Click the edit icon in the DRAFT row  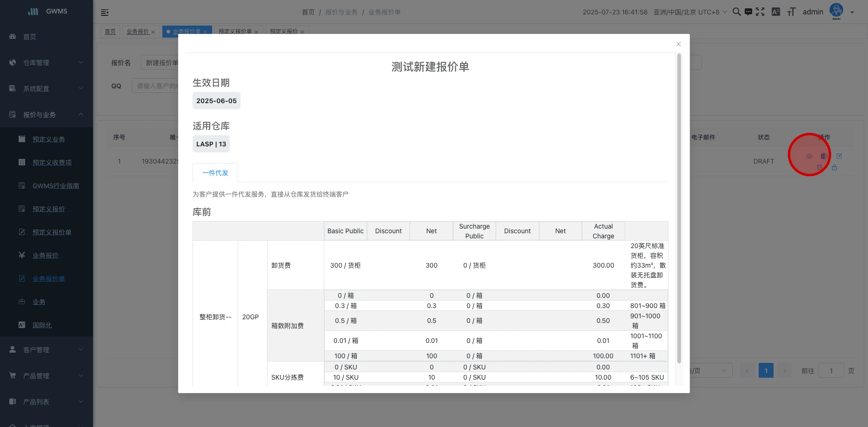[x=839, y=156]
